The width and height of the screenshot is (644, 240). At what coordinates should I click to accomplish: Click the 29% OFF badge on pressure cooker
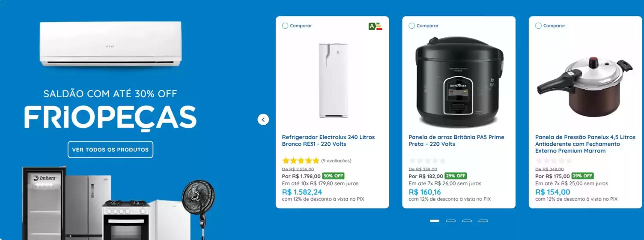(x=582, y=176)
